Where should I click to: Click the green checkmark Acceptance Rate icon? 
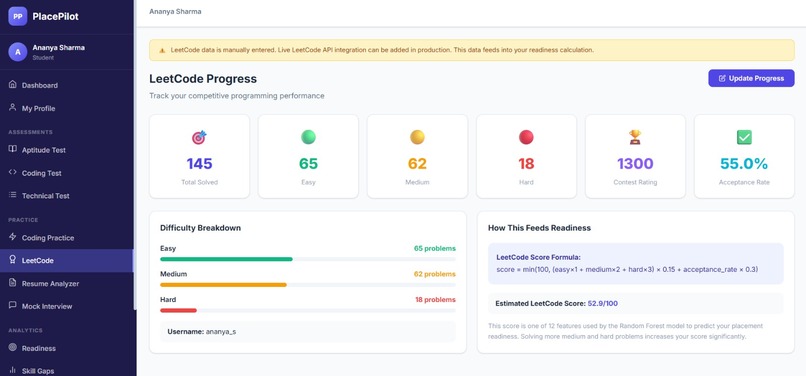pyautogui.click(x=744, y=137)
